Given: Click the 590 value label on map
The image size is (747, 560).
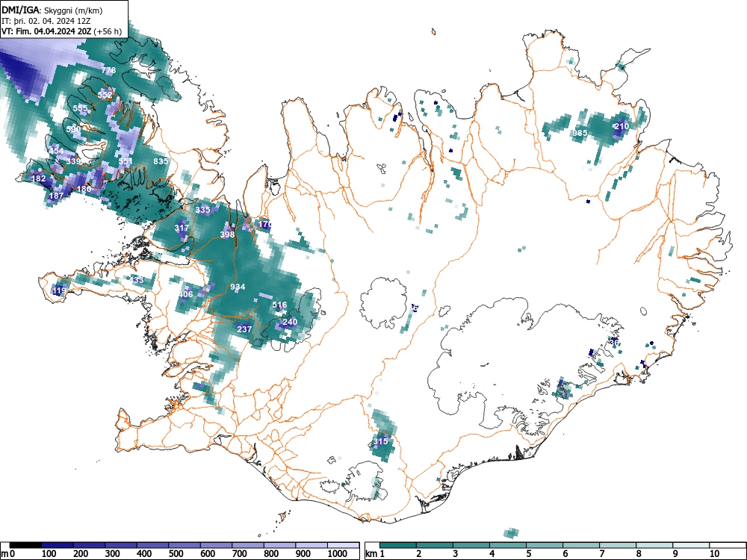Looking at the screenshot, I should (73, 129).
